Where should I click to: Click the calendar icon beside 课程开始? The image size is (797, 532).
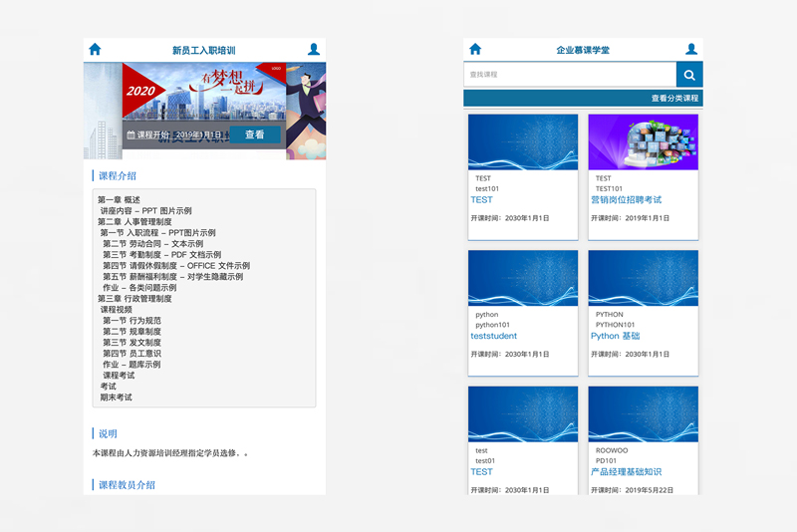click(131, 134)
